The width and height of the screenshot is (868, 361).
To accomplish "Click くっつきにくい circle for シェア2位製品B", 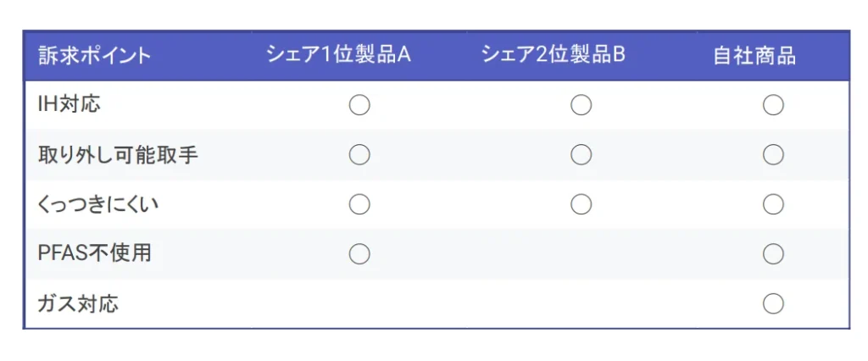I will [581, 204].
